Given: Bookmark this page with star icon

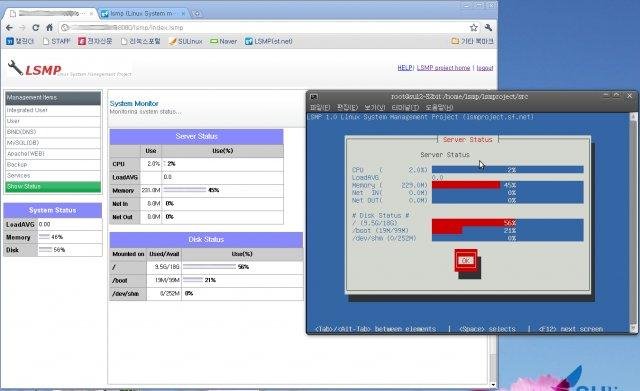Looking at the screenshot, I should (x=473, y=27).
